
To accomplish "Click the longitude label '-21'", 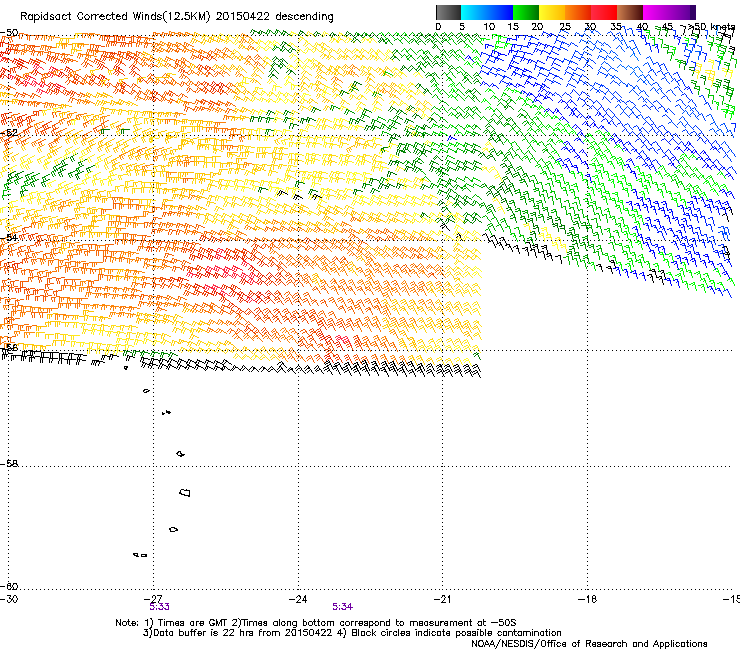I will tap(443, 599).
